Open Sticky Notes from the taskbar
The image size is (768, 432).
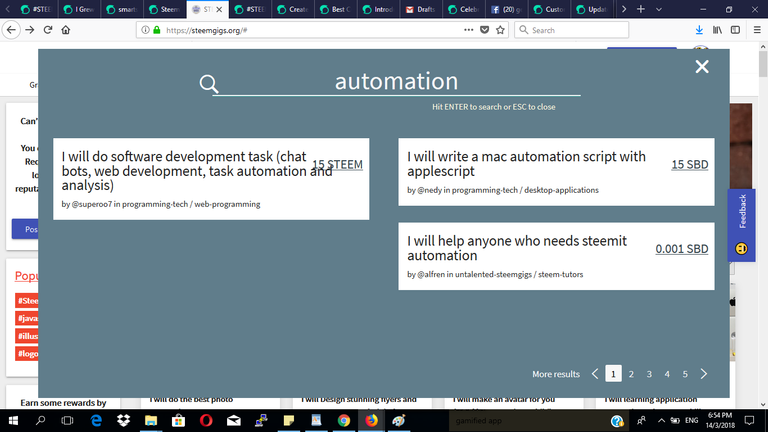click(289, 420)
